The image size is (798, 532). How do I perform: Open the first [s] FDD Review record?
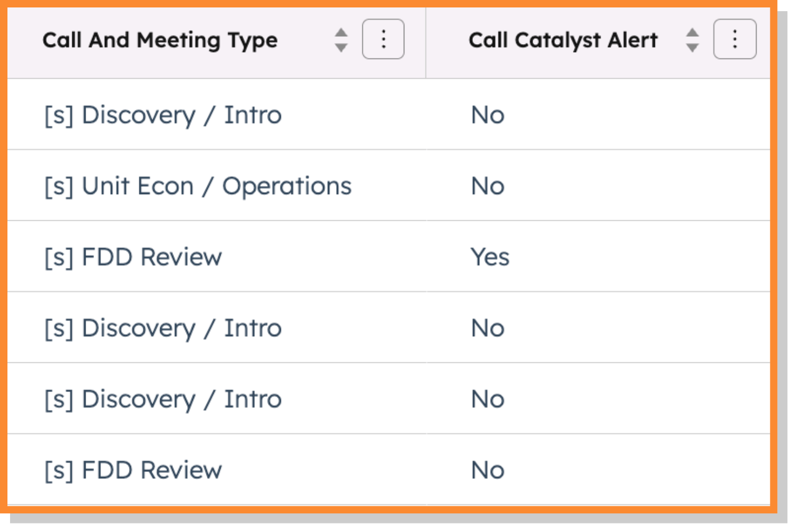click(134, 256)
